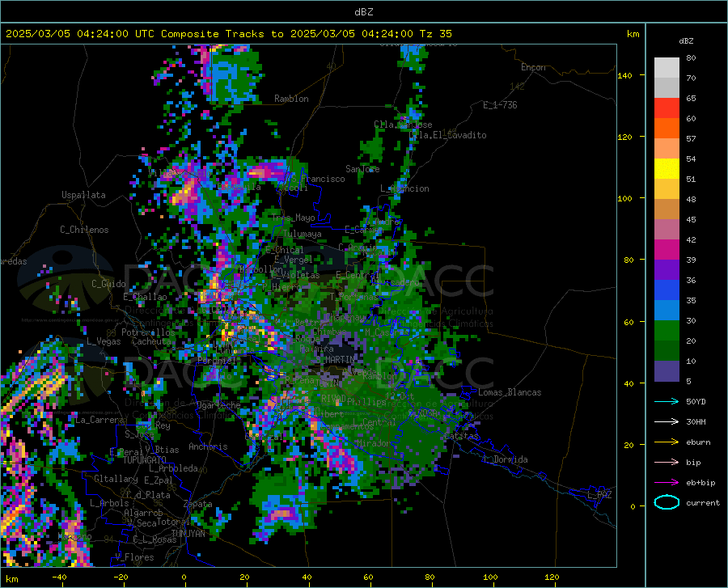Screen dimensions: 728x588
Task: Click the '-40' tick on the bottom axis
Action: point(59,577)
